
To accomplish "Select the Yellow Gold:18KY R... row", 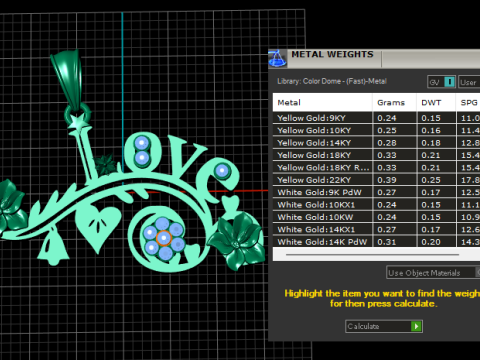I will (376, 167).
